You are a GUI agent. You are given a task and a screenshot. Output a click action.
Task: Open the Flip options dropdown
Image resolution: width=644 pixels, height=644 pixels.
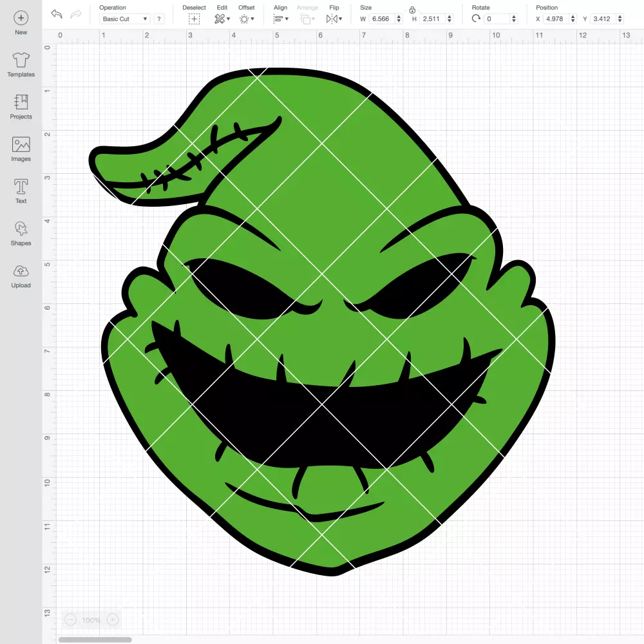click(334, 19)
